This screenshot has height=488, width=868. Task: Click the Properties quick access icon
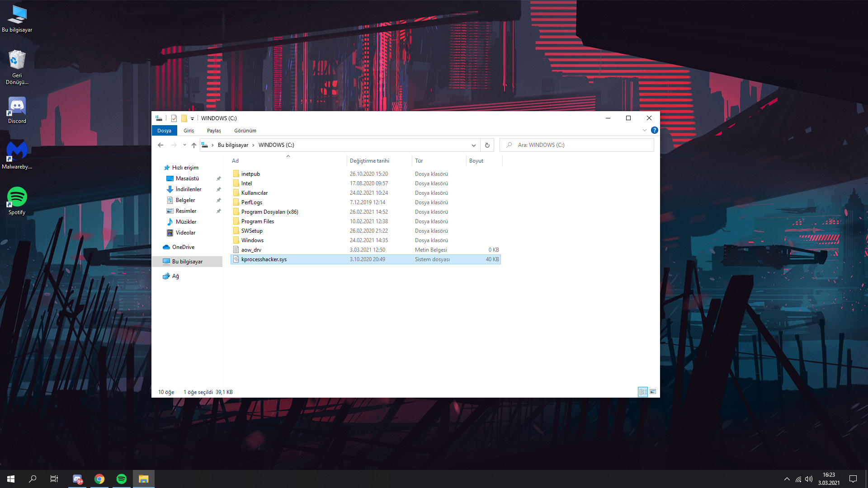click(174, 118)
